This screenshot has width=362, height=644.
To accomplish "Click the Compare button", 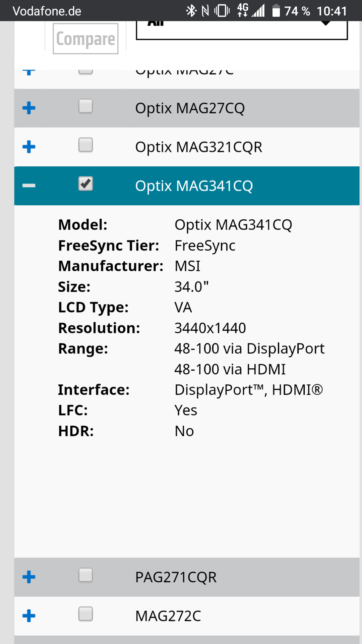I will (x=85, y=39).
